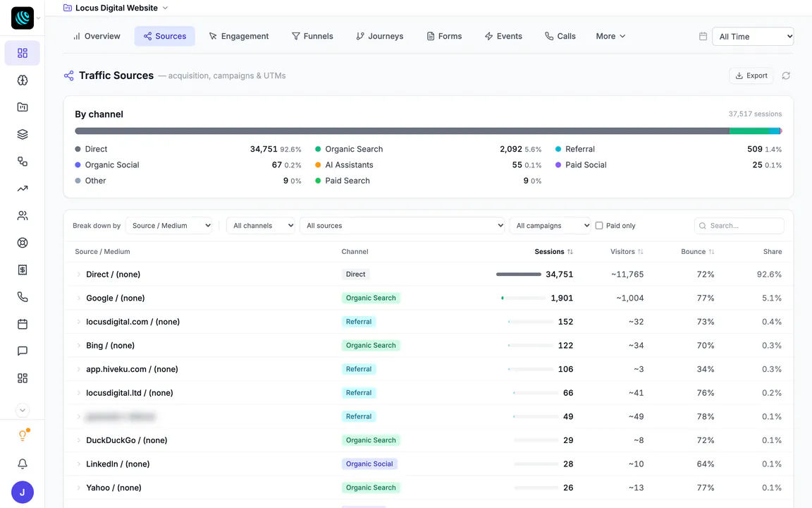Switch to the Engagement tab

click(239, 36)
